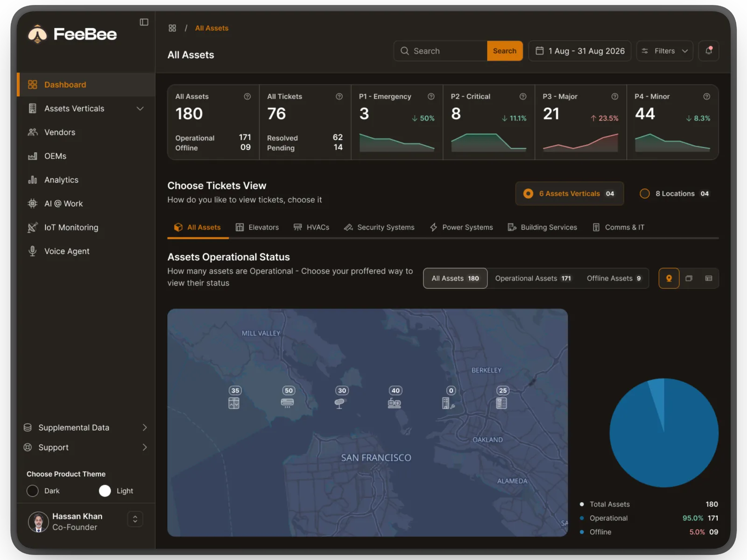Switch to map pin view

click(x=669, y=279)
